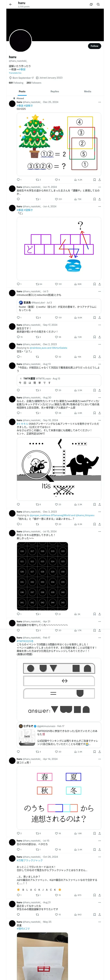The image size is (110, 980).
Task: Open the 293 Followers list
Action: pos(34,82)
